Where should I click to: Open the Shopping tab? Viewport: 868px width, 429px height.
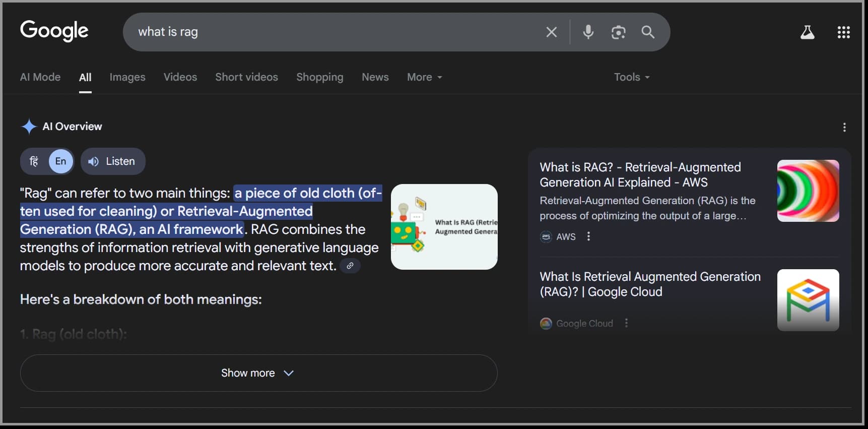coord(320,77)
